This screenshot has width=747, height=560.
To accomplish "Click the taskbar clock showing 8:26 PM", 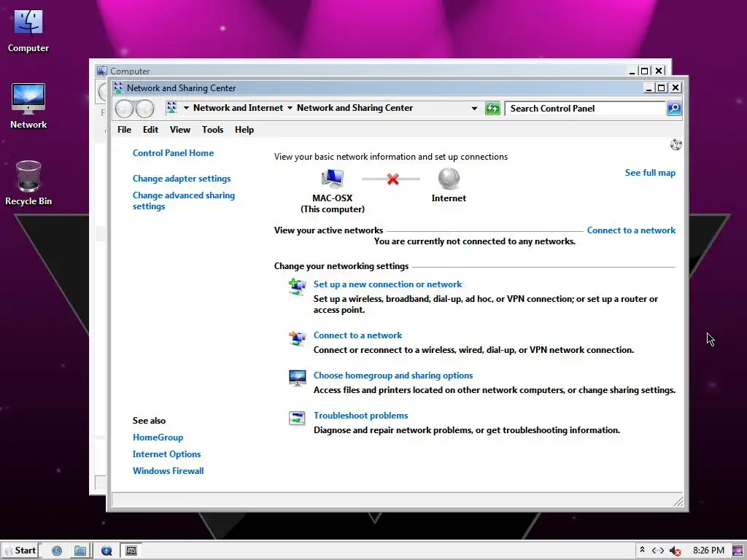I will (x=708, y=551).
